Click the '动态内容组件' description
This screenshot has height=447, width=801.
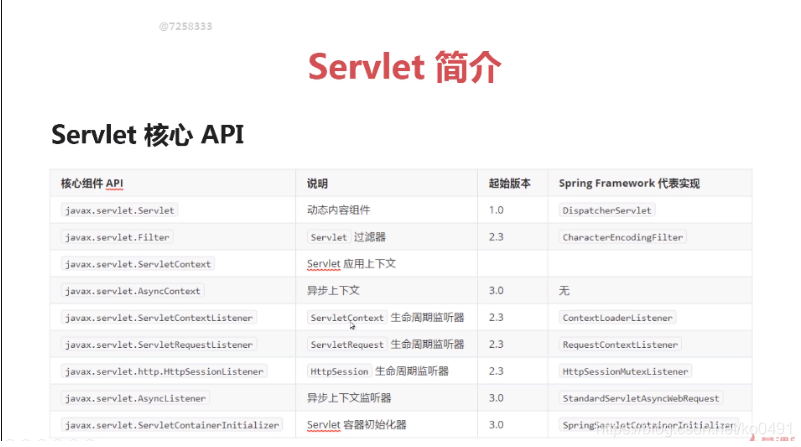pos(338,210)
